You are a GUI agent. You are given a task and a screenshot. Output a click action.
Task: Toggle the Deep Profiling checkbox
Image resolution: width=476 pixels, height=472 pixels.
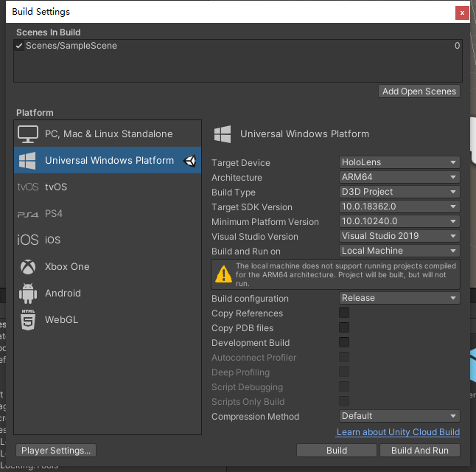tap(344, 372)
